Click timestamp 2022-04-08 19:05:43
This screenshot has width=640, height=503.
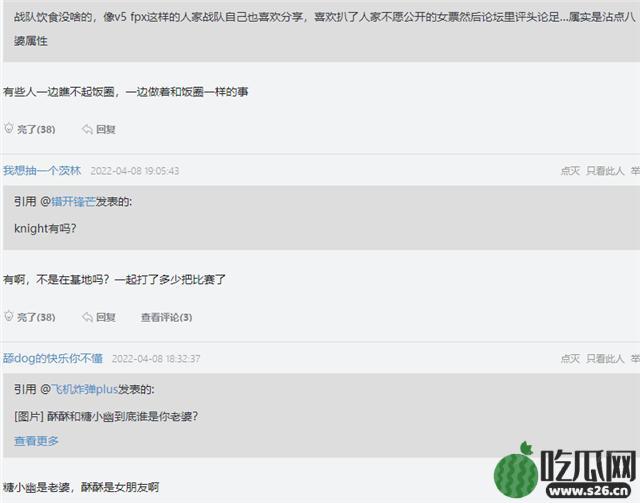point(135,171)
